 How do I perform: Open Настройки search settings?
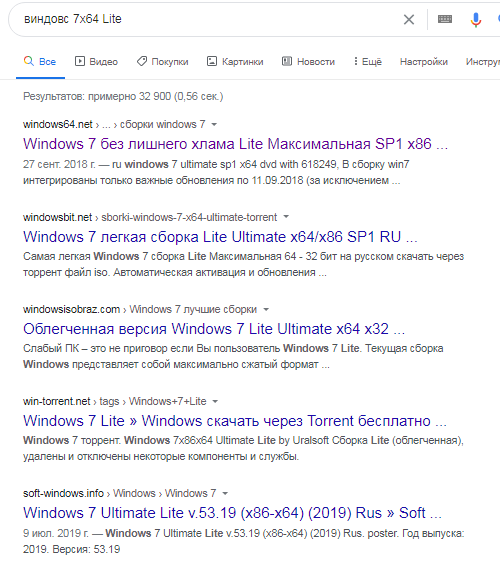click(424, 62)
